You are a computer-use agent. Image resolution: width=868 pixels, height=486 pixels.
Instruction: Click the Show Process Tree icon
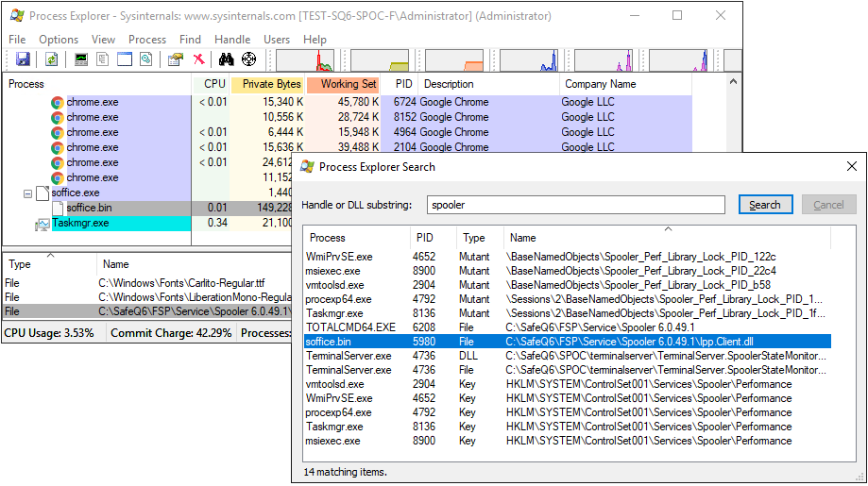(x=103, y=59)
